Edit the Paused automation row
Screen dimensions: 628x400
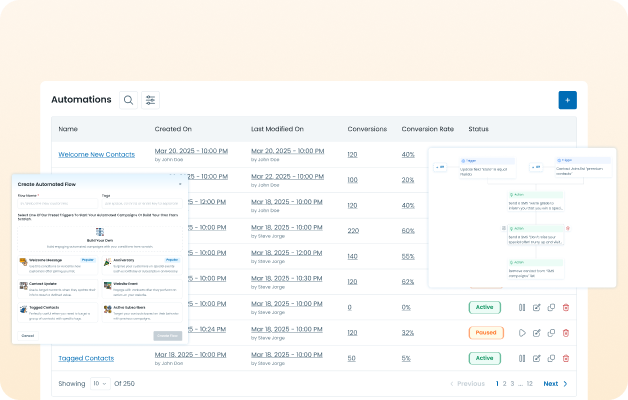[x=537, y=332]
